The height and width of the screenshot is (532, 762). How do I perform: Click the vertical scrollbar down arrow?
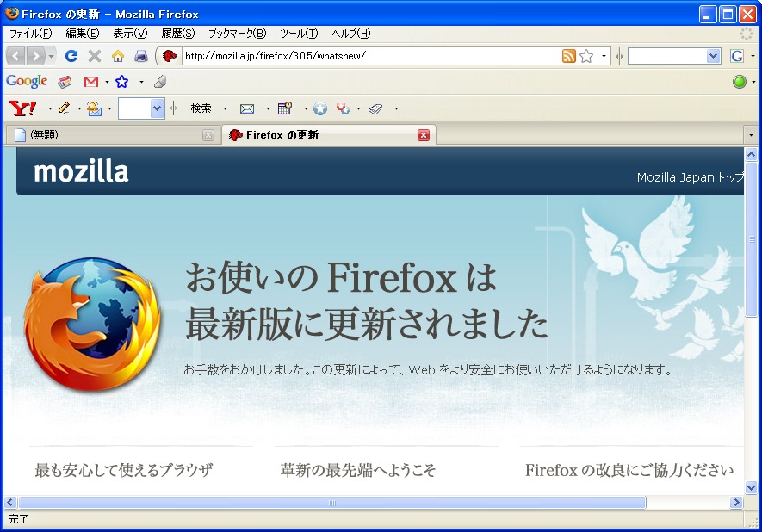click(x=751, y=487)
